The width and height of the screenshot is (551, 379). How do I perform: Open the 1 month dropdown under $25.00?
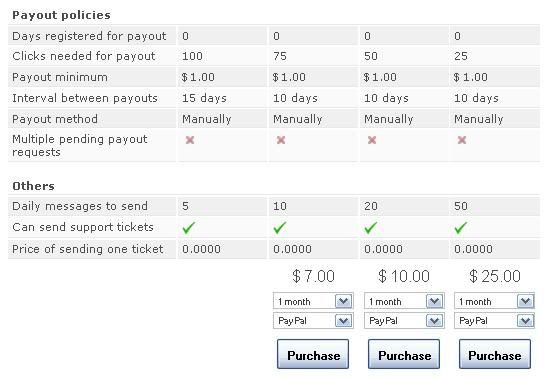coord(494,301)
